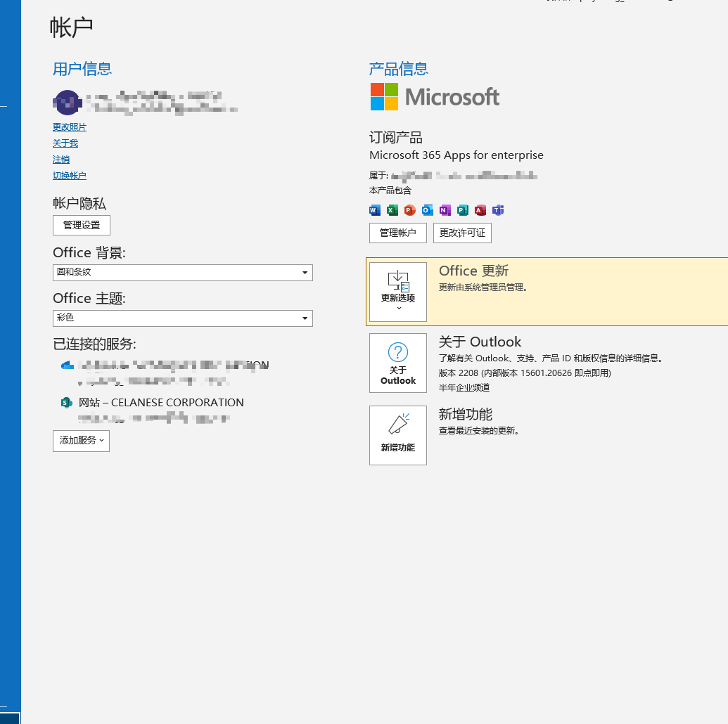
Task: Click the Word app icon
Action: click(375, 210)
